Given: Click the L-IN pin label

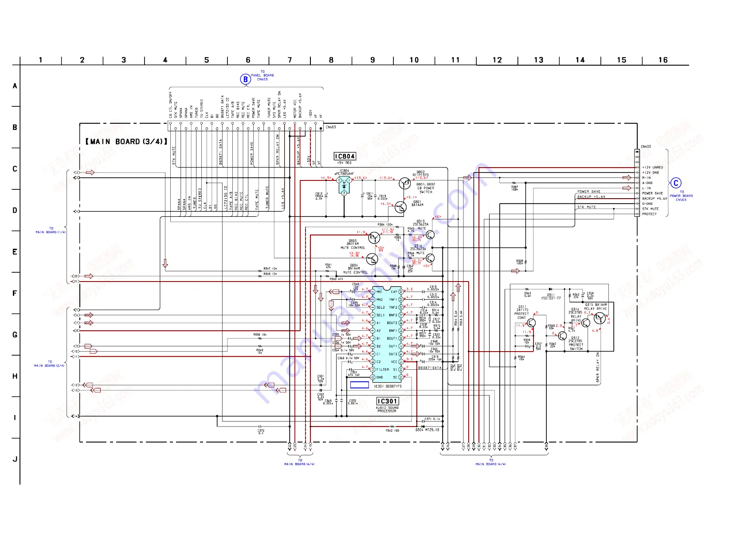Looking at the screenshot, I should click(x=647, y=188).
